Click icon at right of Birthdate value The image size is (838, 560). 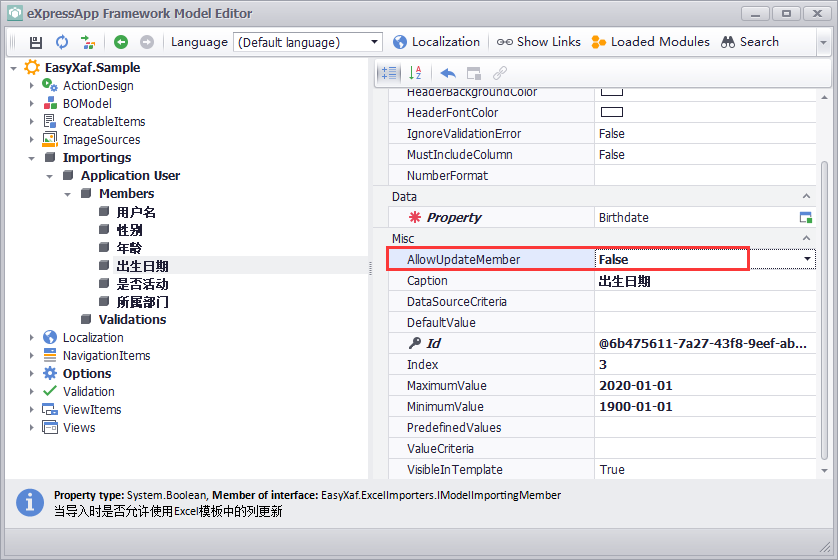[805, 218]
